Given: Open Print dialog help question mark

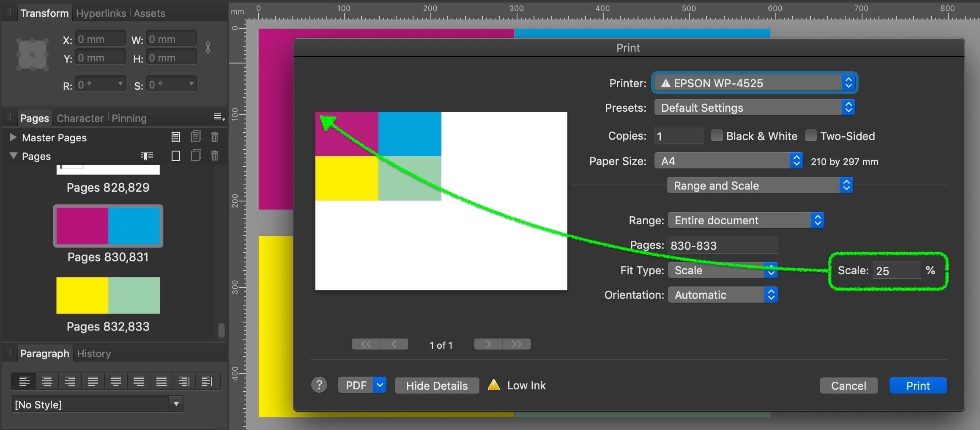Looking at the screenshot, I should pyautogui.click(x=319, y=385).
